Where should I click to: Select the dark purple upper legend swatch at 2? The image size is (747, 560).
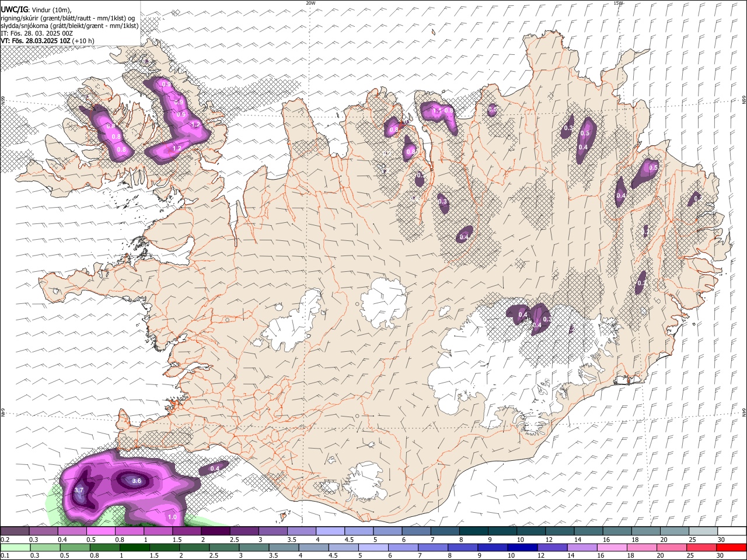(215, 531)
